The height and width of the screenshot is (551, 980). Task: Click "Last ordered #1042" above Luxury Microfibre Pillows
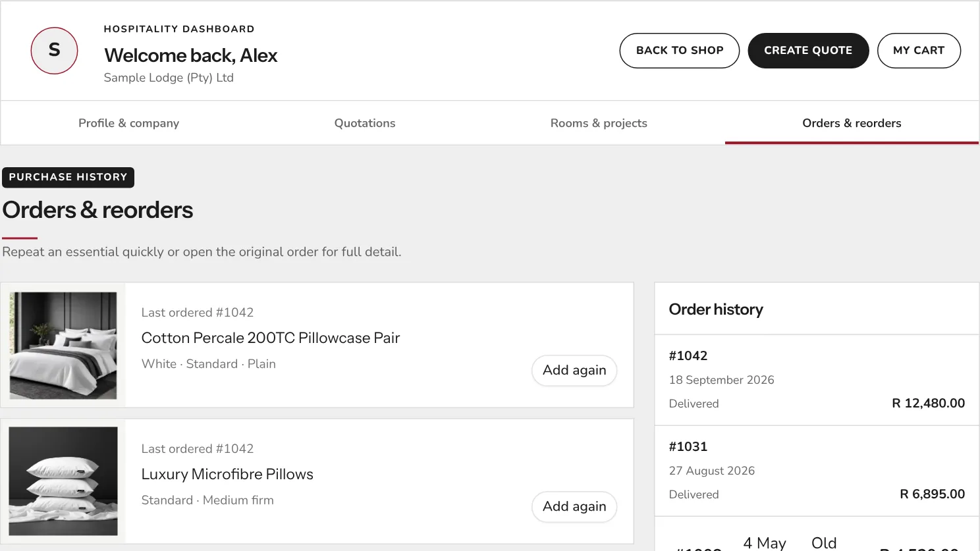tap(198, 449)
